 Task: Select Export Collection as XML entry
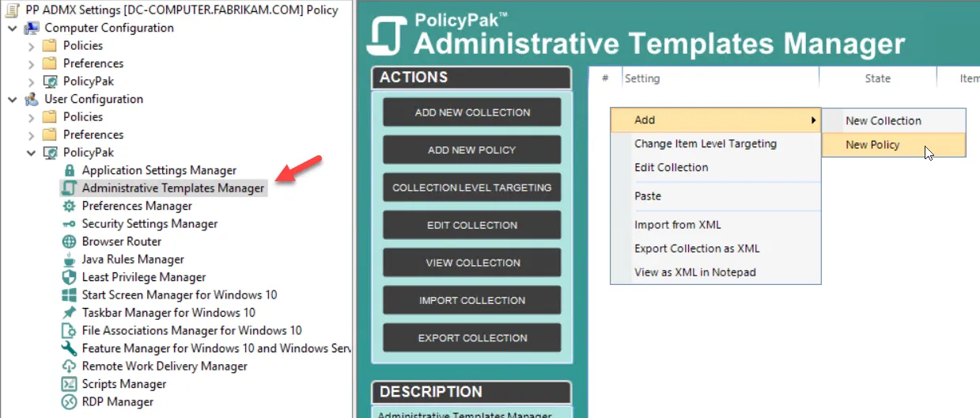click(716, 249)
